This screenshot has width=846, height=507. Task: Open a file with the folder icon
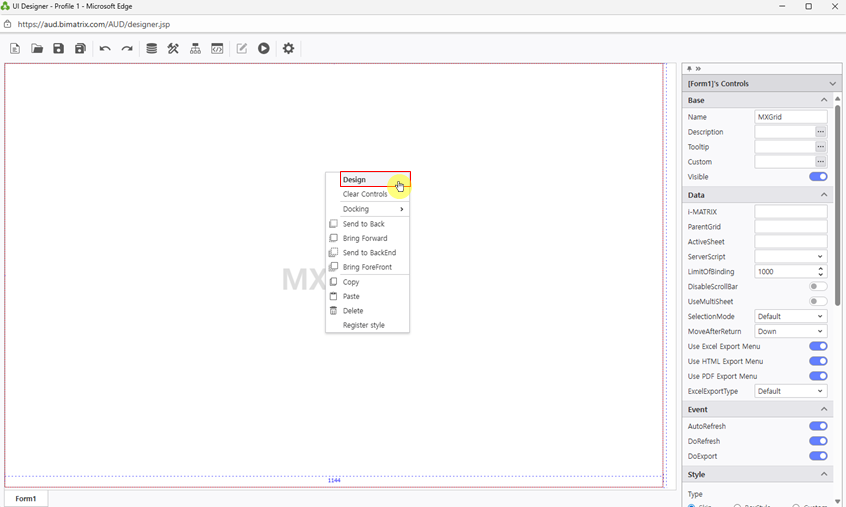click(37, 48)
